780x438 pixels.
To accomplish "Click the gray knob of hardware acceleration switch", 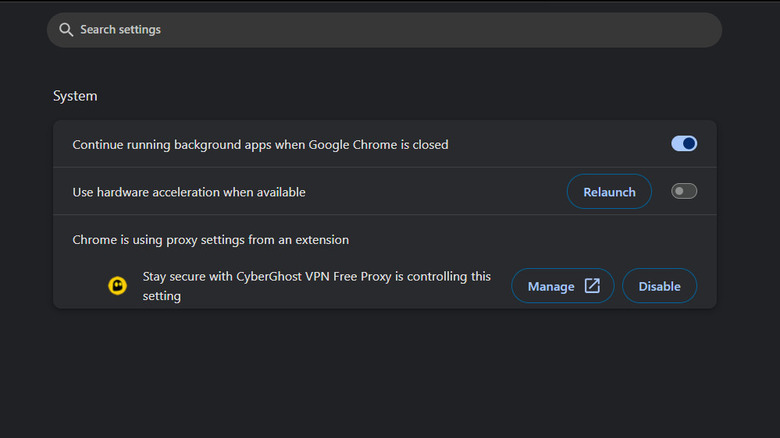I will [679, 191].
